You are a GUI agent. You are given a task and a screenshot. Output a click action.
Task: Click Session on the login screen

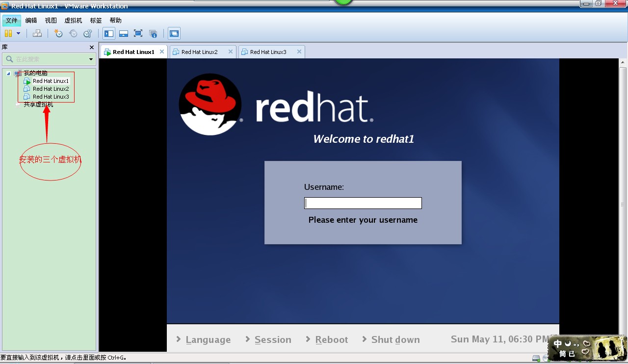point(273,339)
